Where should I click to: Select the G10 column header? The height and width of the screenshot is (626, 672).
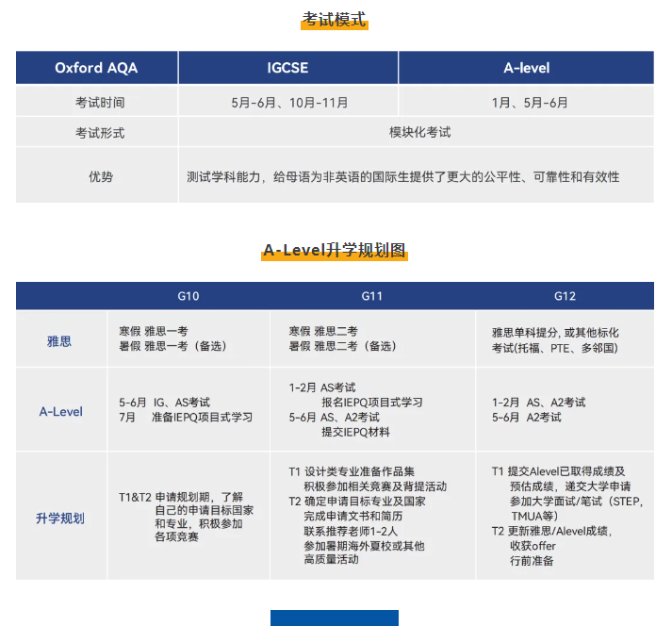pyautogui.click(x=188, y=296)
